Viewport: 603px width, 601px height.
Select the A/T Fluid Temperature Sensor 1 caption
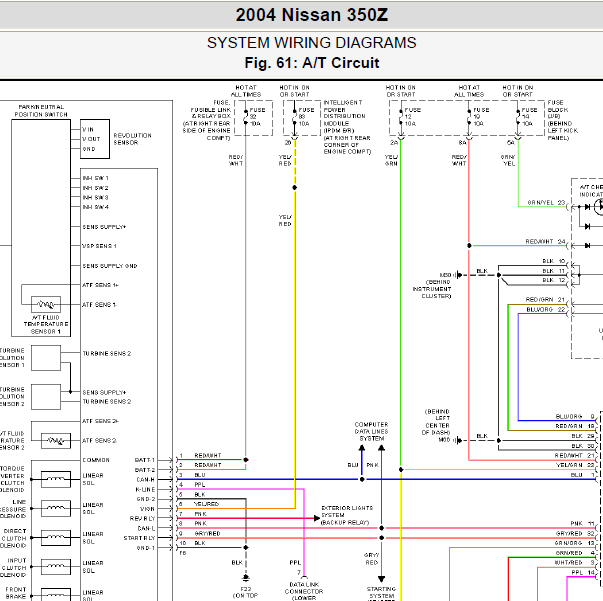(x=46, y=325)
